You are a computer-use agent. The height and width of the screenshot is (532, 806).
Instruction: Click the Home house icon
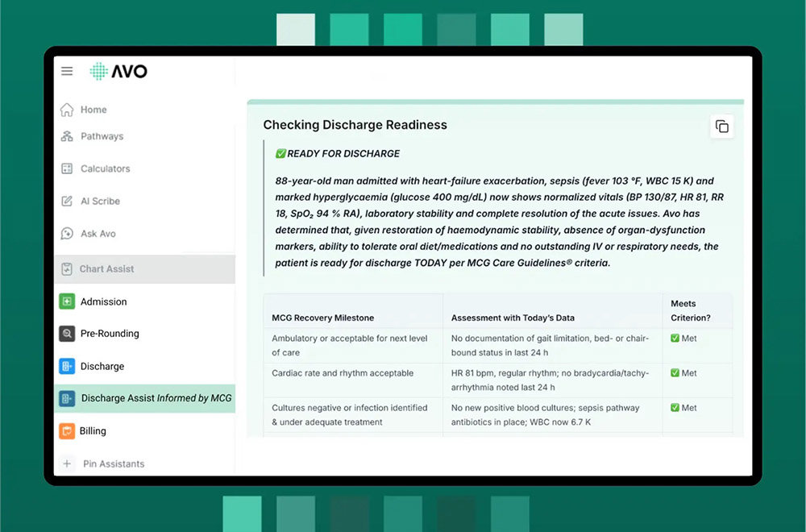pyautogui.click(x=67, y=110)
